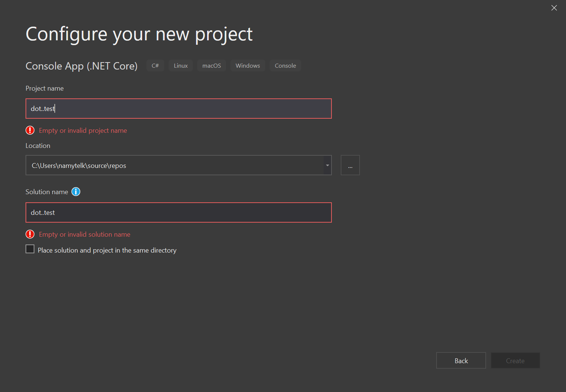Click the Solution name info icon

[x=75, y=192]
